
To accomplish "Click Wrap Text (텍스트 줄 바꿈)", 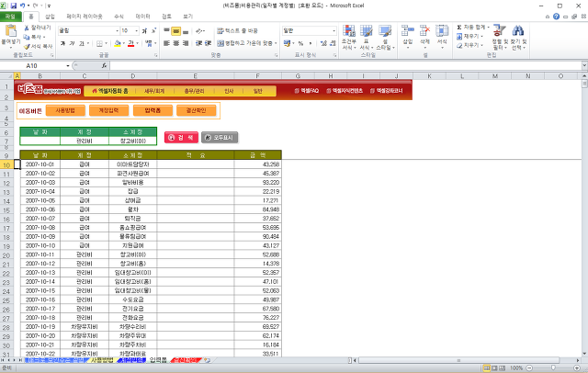I will click(x=237, y=30).
